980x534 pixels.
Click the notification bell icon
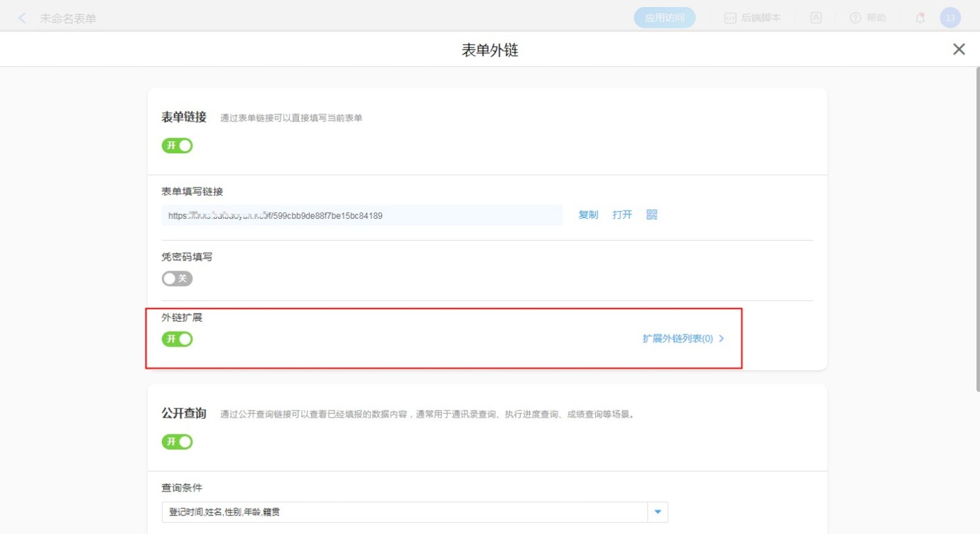tap(920, 18)
